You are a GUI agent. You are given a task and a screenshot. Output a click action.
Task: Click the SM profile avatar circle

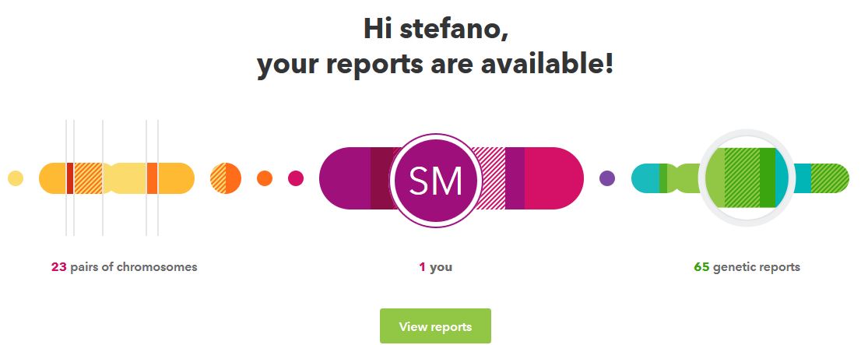point(436,179)
